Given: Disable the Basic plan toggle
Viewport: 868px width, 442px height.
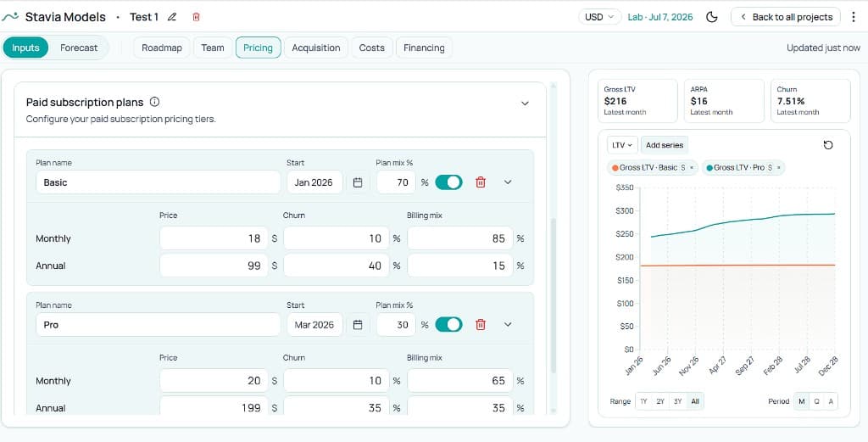Looking at the screenshot, I should 448,182.
